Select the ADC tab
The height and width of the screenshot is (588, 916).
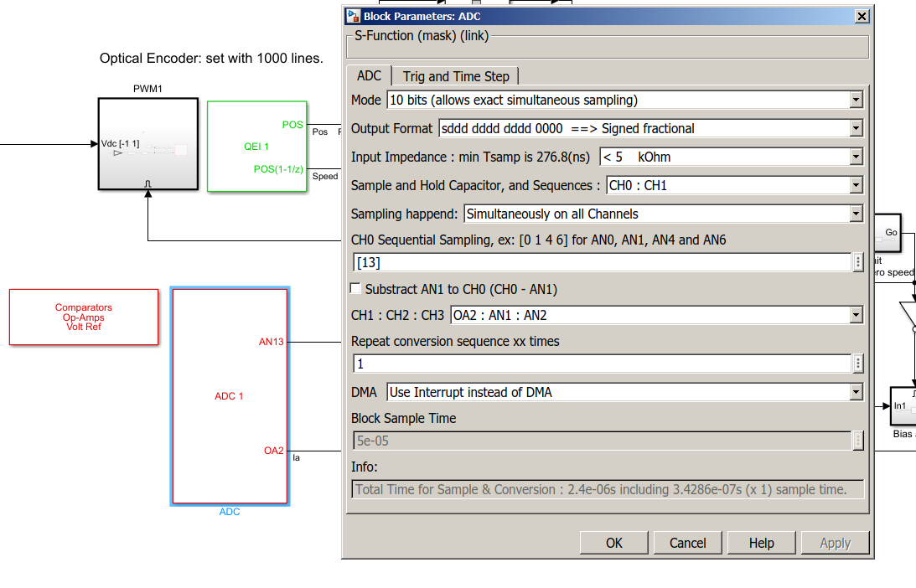coord(369,75)
